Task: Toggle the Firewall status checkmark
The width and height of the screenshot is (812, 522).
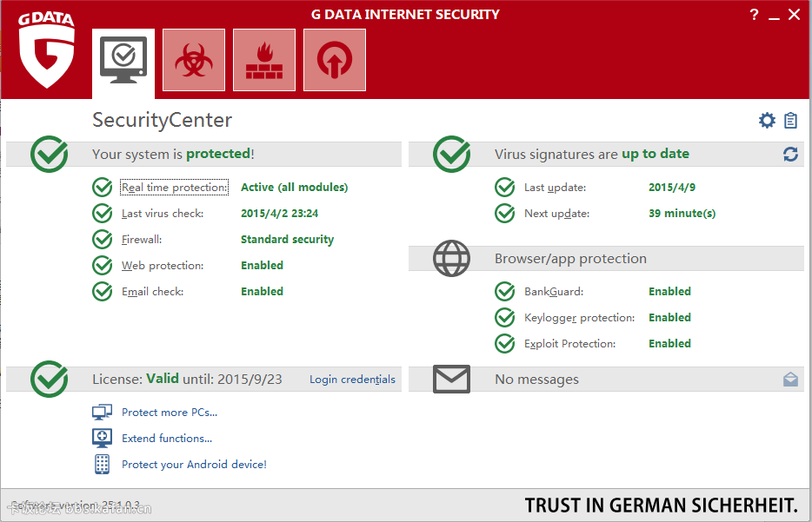Action: point(103,240)
